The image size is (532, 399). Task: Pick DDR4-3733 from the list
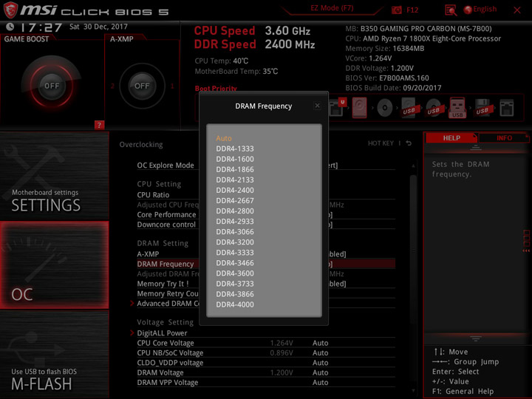pos(235,284)
